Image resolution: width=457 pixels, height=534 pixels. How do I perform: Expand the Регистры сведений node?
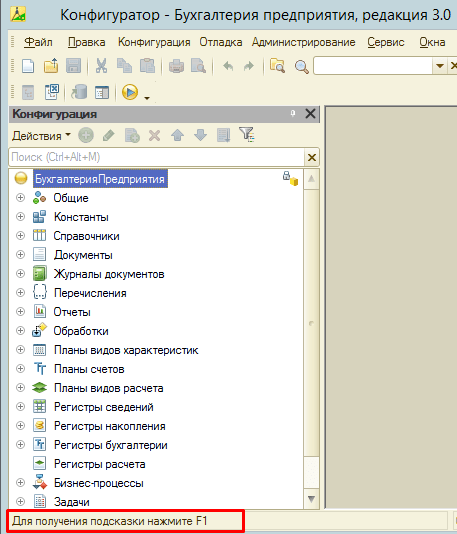(x=20, y=407)
